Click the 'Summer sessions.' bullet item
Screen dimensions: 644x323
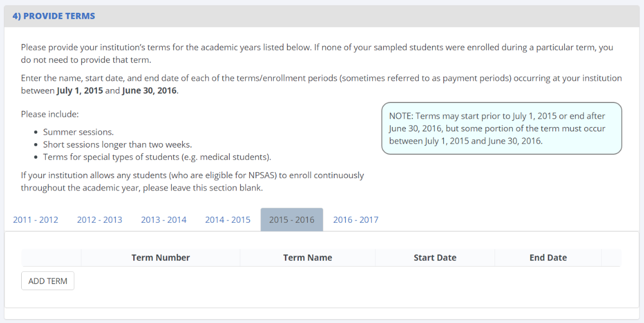pyautogui.click(x=78, y=132)
